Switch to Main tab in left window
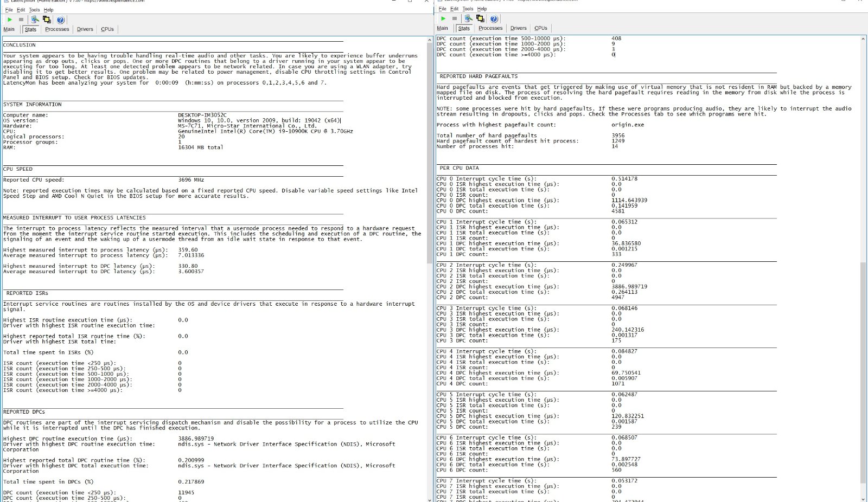868x502 pixels. (x=9, y=29)
